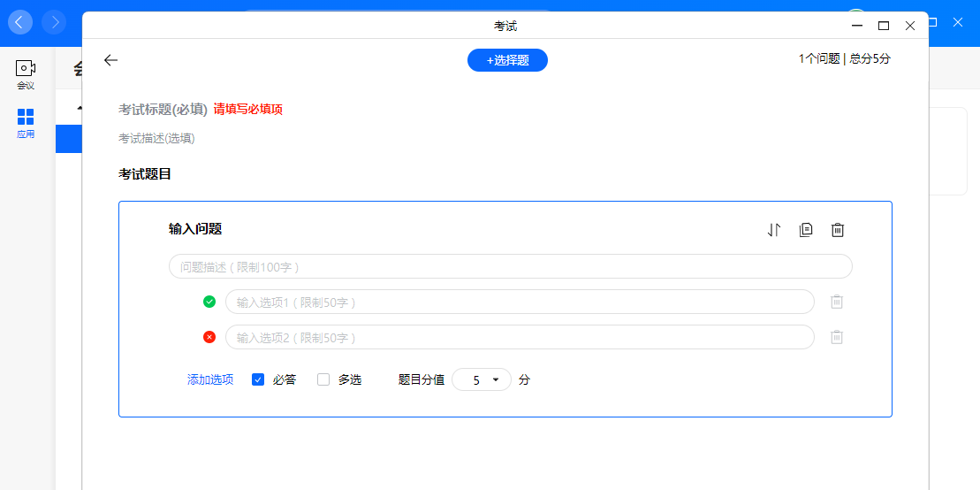
Task: Open the 题目分值 score dropdown
Action: click(x=482, y=379)
